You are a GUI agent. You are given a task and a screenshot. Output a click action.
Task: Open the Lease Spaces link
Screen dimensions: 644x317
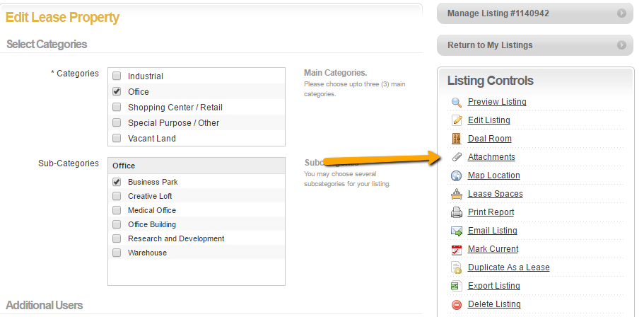[495, 194]
